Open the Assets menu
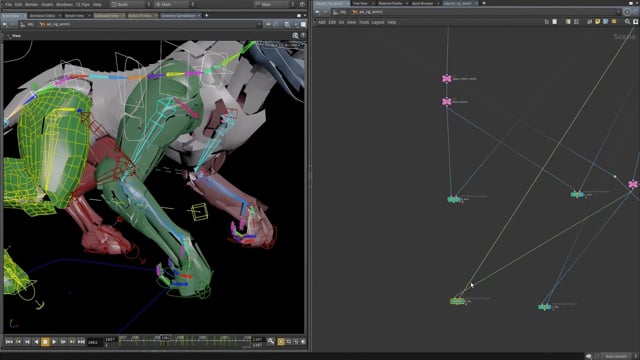Viewport: 640px width, 360px height. (47, 4)
